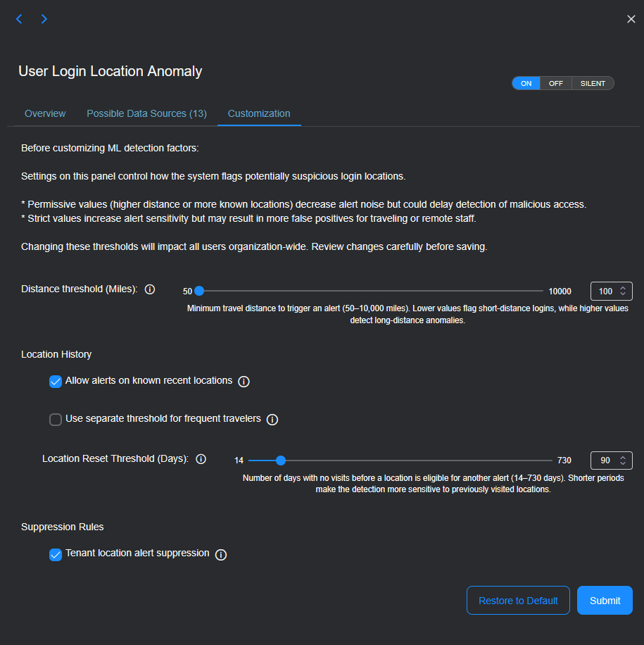Uncheck Allow alerts on known recent locations
This screenshot has width=644, height=645.
coord(56,382)
